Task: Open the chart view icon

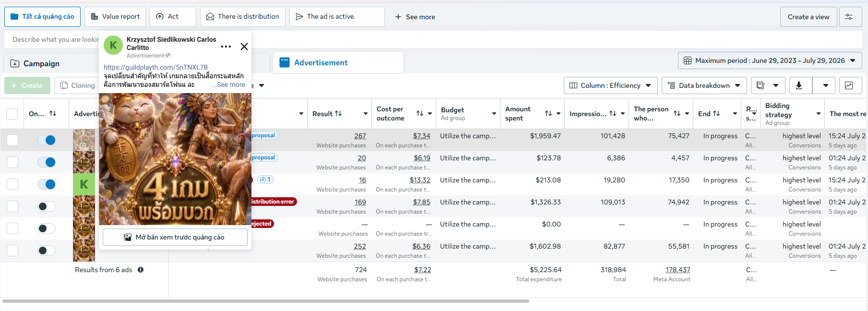Action: point(849,85)
